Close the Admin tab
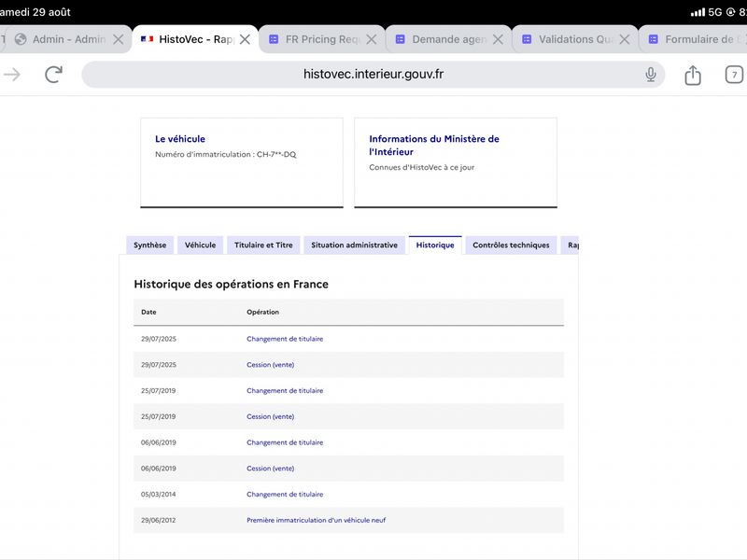The height and width of the screenshot is (560, 747). [119, 39]
